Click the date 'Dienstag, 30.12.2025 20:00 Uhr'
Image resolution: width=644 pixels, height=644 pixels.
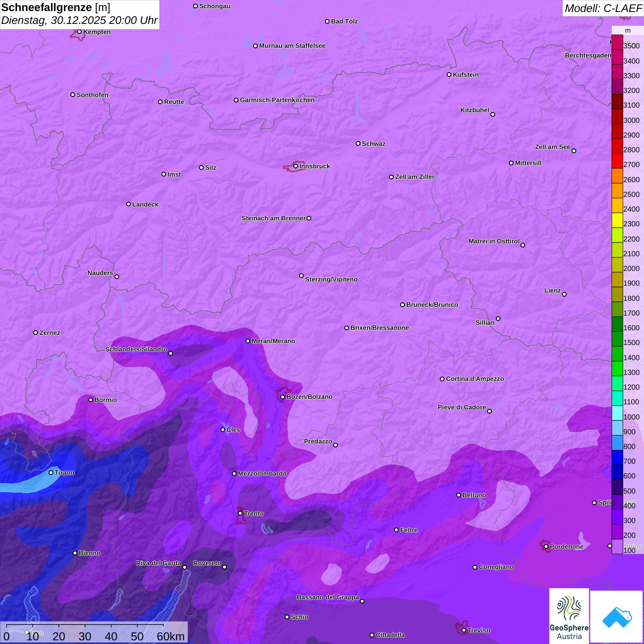[x=80, y=20]
